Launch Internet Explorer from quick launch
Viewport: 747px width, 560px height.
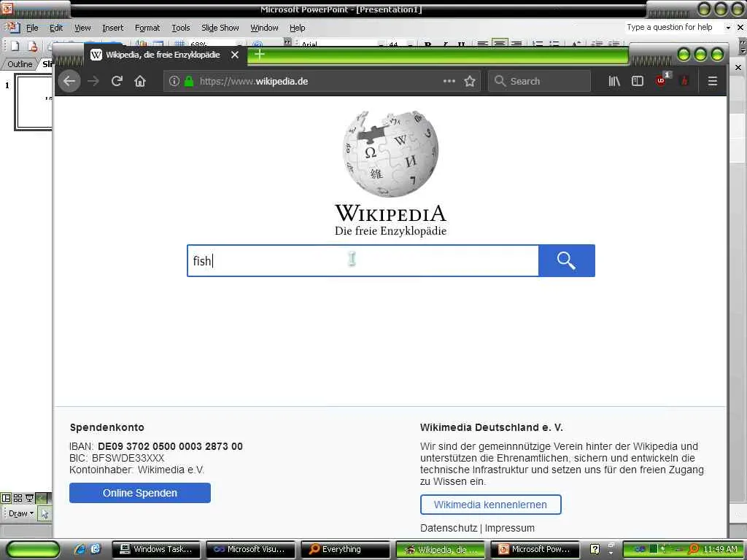pyautogui.click(x=80, y=549)
